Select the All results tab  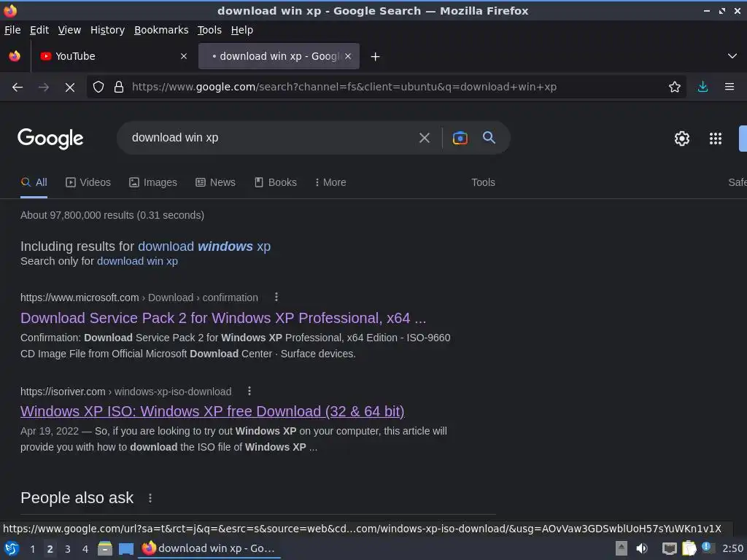tap(34, 182)
